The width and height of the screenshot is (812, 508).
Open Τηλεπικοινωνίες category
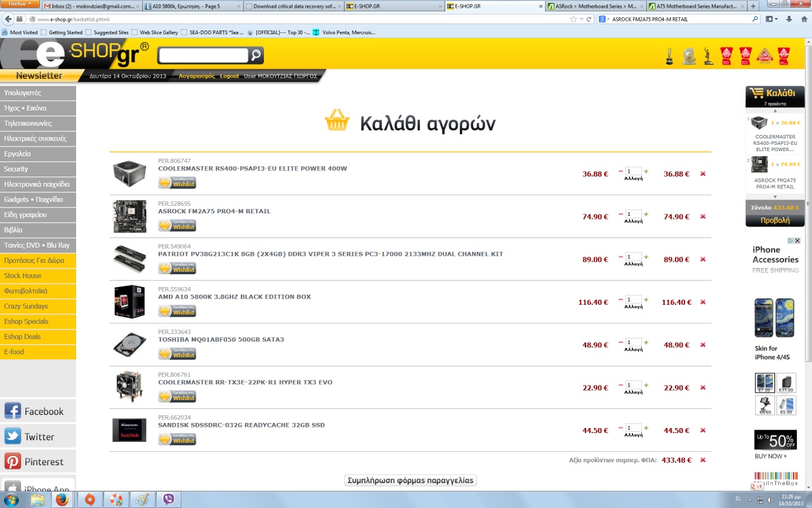tap(38, 123)
